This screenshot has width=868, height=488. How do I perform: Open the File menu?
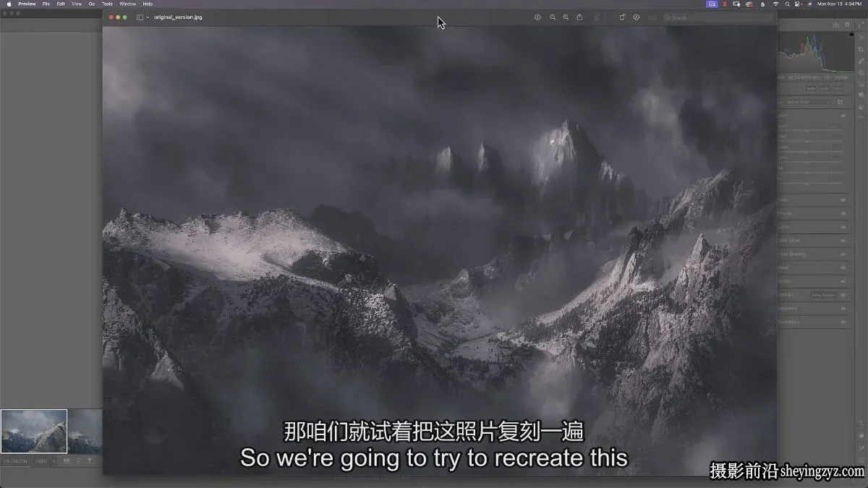(x=46, y=4)
